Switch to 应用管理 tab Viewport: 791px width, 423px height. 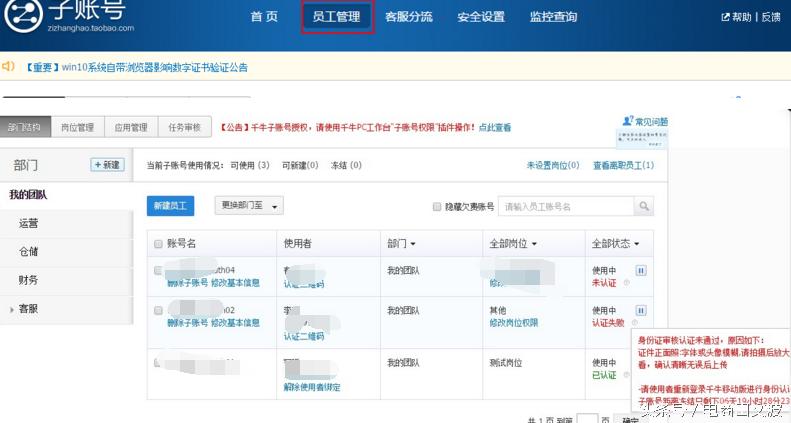tap(131, 127)
